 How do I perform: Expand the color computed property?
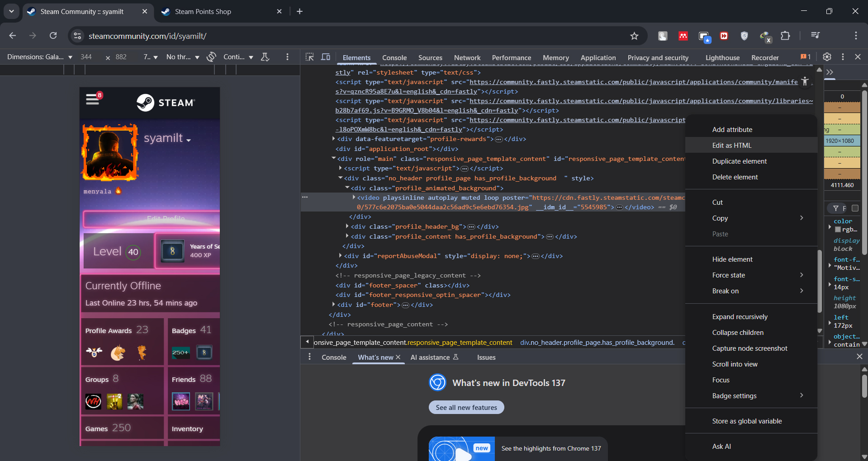click(x=830, y=226)
